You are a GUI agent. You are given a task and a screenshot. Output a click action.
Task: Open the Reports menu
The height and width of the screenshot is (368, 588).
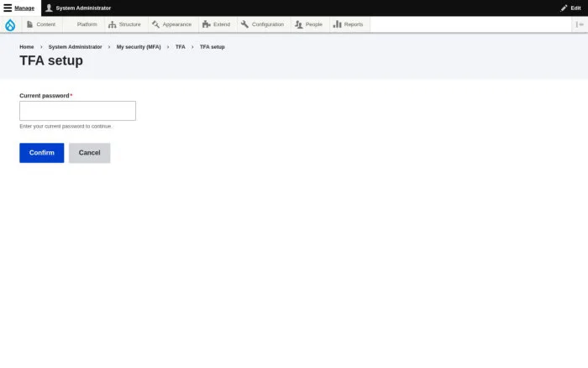349,24
